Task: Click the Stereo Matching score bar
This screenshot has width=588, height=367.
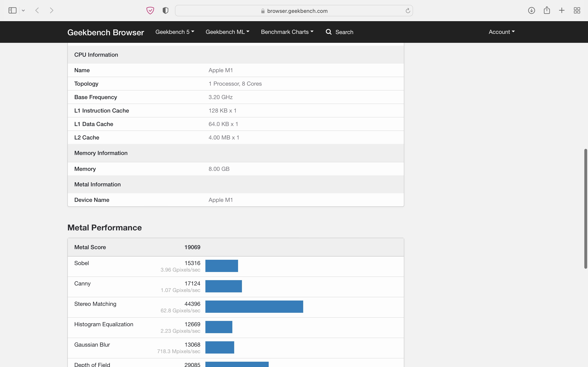Action: [254, 307]
